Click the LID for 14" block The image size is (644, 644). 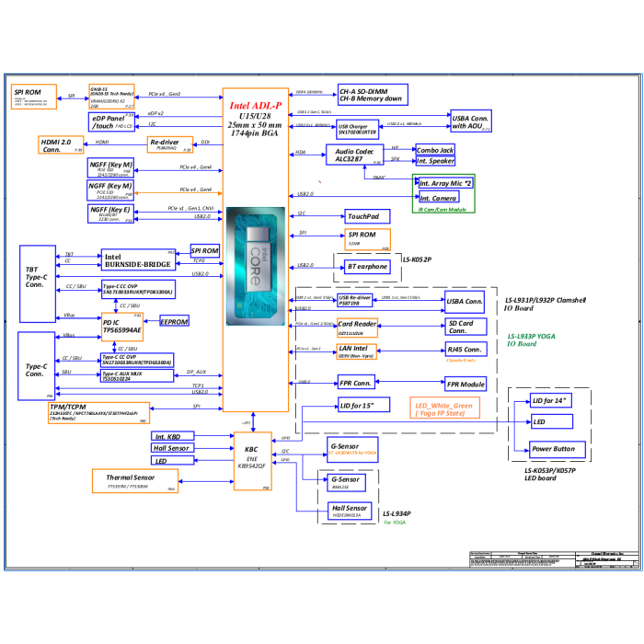[551, 400]
